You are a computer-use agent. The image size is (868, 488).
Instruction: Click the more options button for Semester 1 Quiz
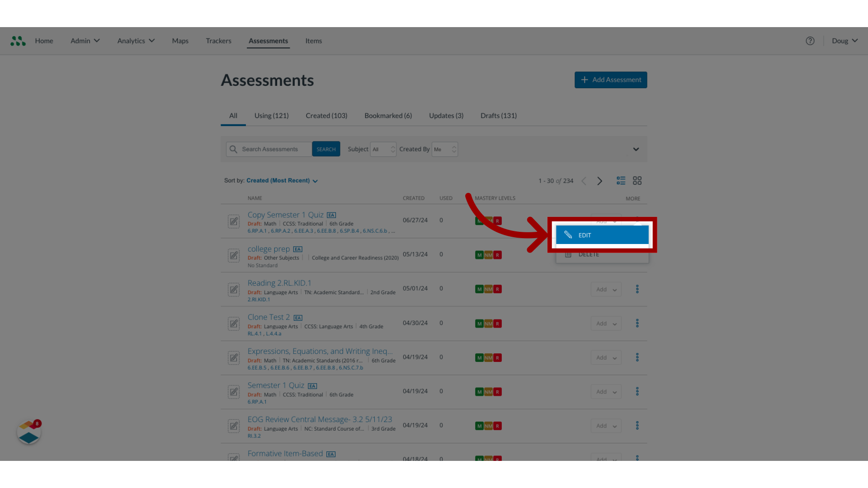coord(637,391)
